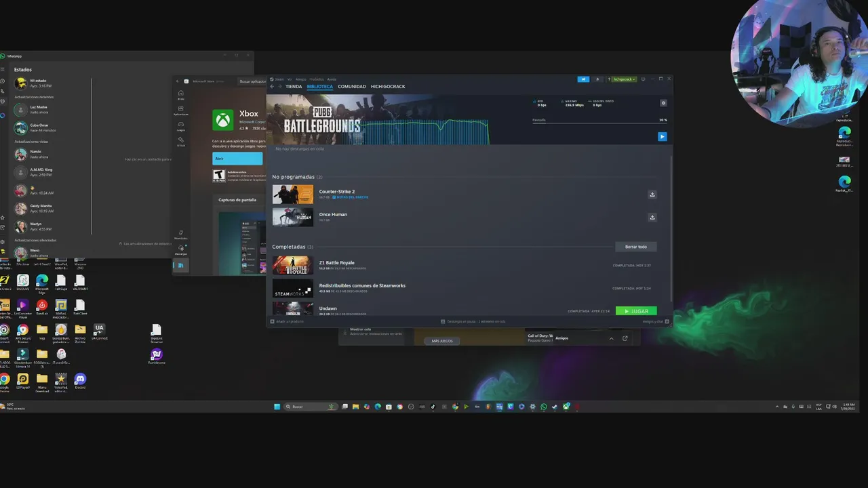View A.M.MD. King status in WhatsApp
868x488 pixels.
[x=53, y=172]
